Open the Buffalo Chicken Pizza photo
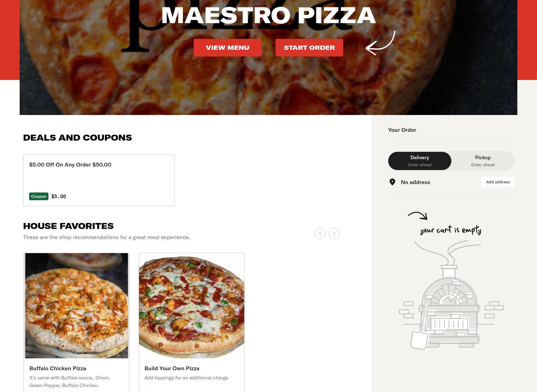 coord(77,306)
